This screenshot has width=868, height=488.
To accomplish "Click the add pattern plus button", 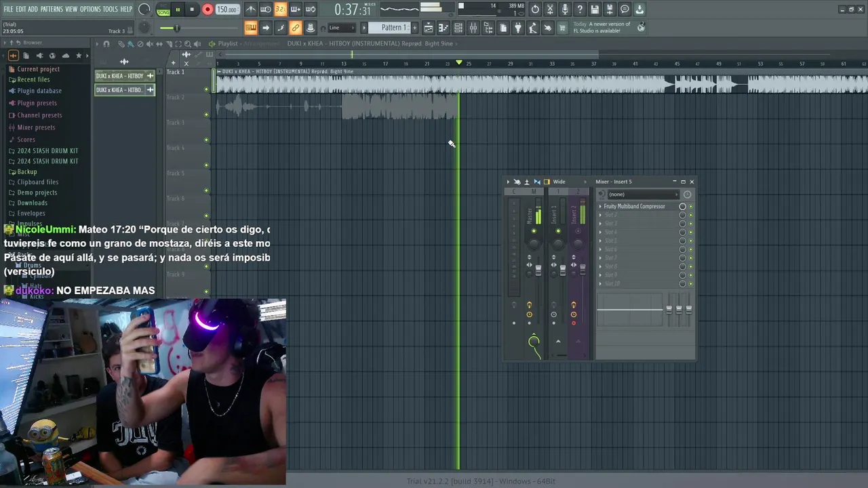I will click(x=414, y=28).
